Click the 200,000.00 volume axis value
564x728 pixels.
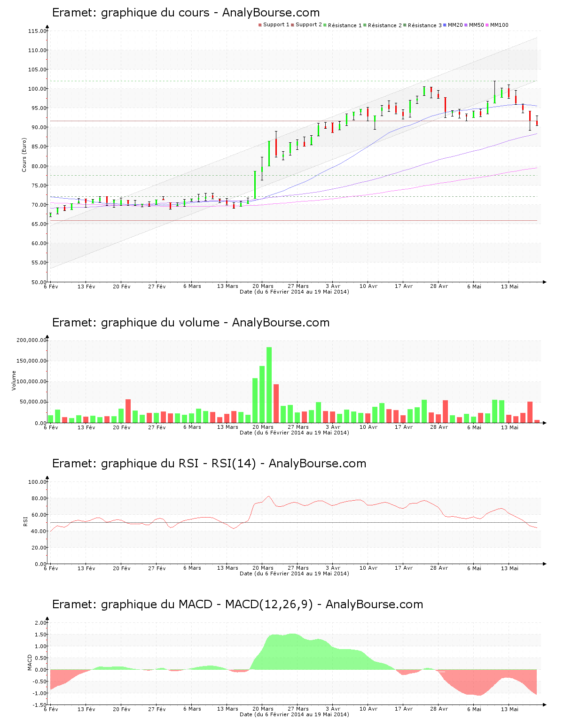coord(31,340)
